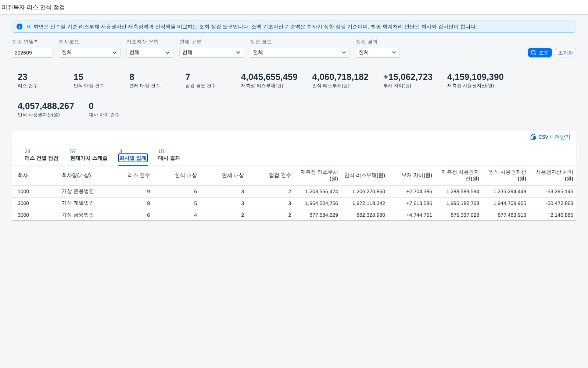Open the 기초자산 유형 dropdown
Image resolution: width=588 pixels, height=368 pixels.
(150, 53)
